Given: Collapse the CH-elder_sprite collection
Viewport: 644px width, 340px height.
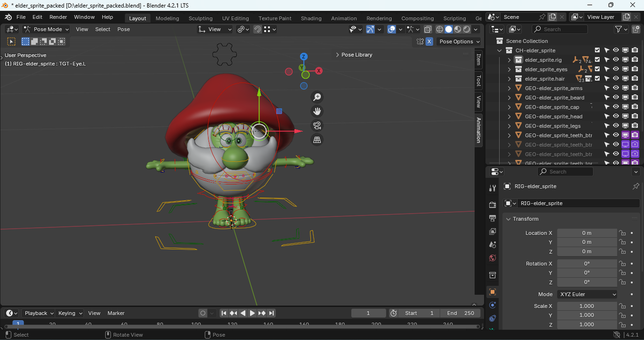Looking at the screenshot, I should (500, 50).
